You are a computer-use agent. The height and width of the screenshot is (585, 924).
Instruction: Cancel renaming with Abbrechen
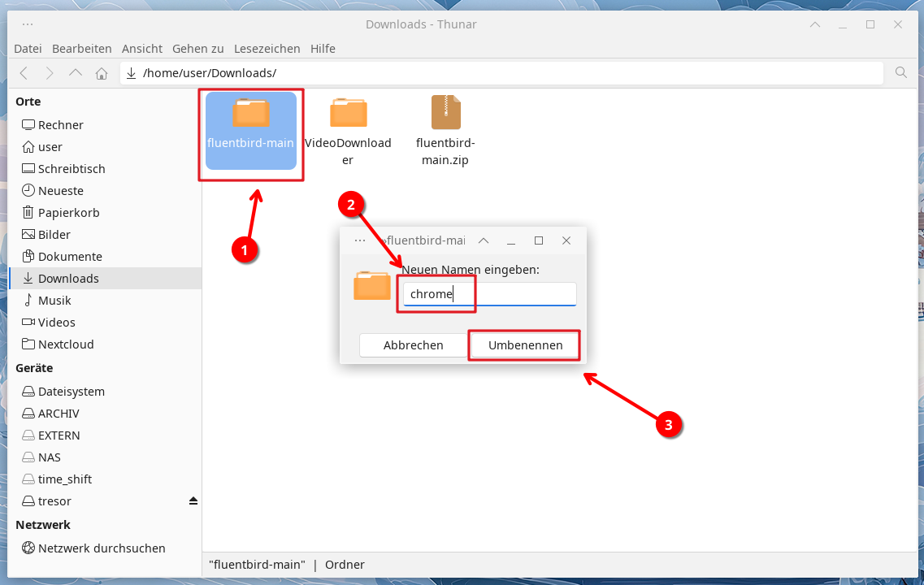coord(413,345)
